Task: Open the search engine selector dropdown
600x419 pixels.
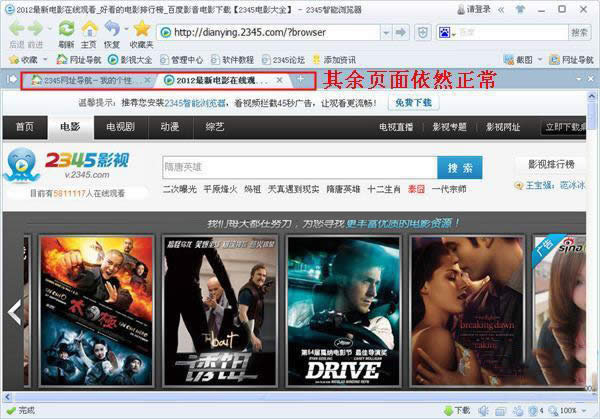Action: pos(447,33)
